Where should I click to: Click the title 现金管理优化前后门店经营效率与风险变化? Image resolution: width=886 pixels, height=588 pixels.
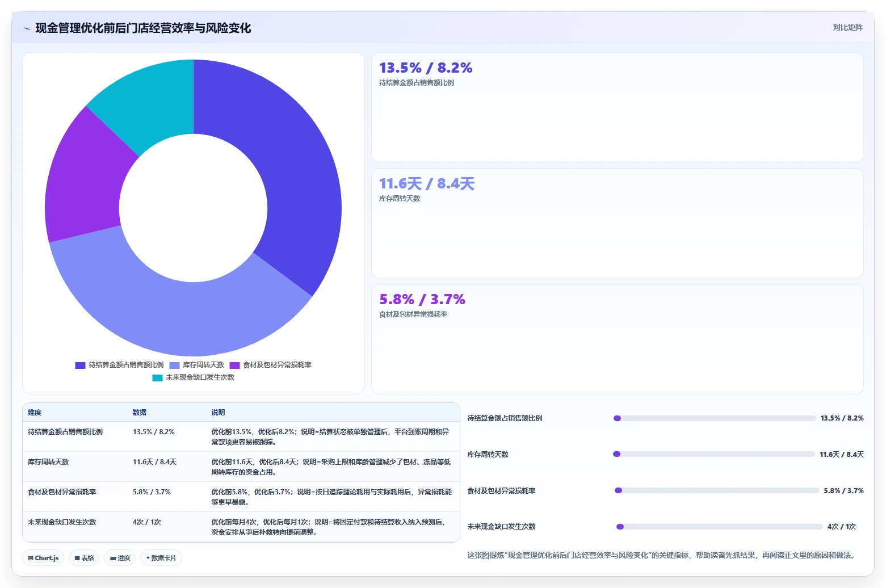tap(143, 28)
